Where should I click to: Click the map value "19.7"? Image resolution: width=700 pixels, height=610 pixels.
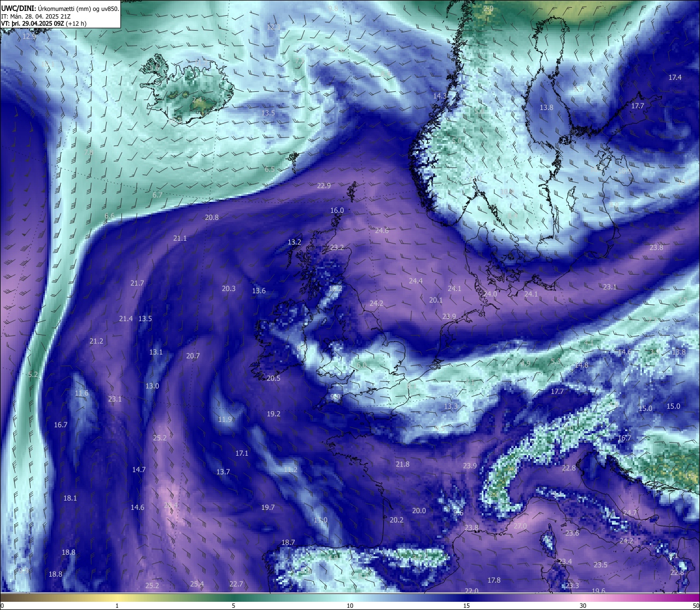tap(268, 508)
